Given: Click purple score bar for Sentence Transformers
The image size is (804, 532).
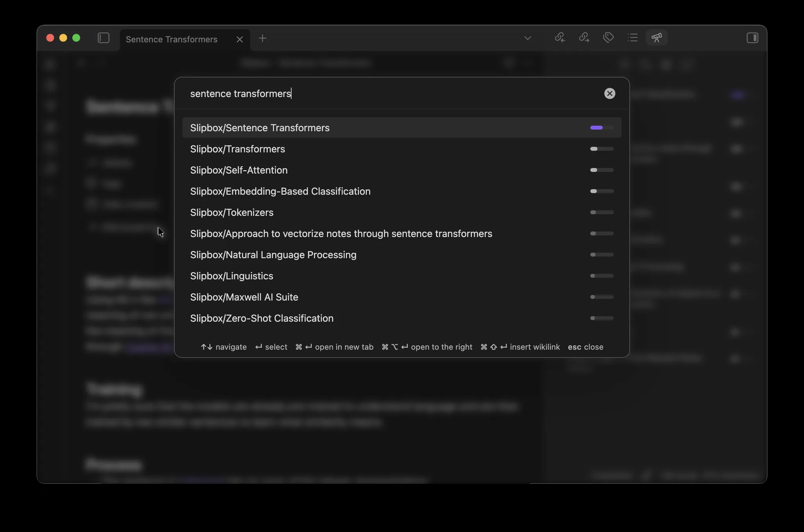Looking at the screenshot, I should pyautogui.click(x=602, y=128).
